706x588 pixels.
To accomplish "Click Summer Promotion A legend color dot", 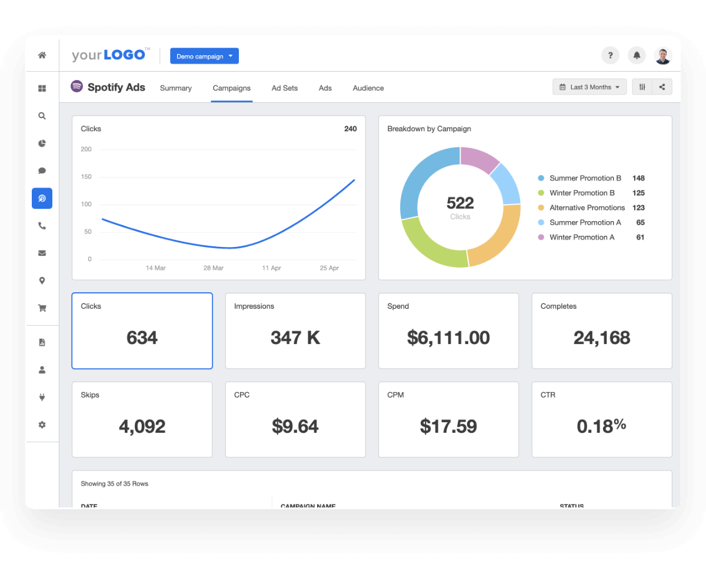I will point(541,222).
